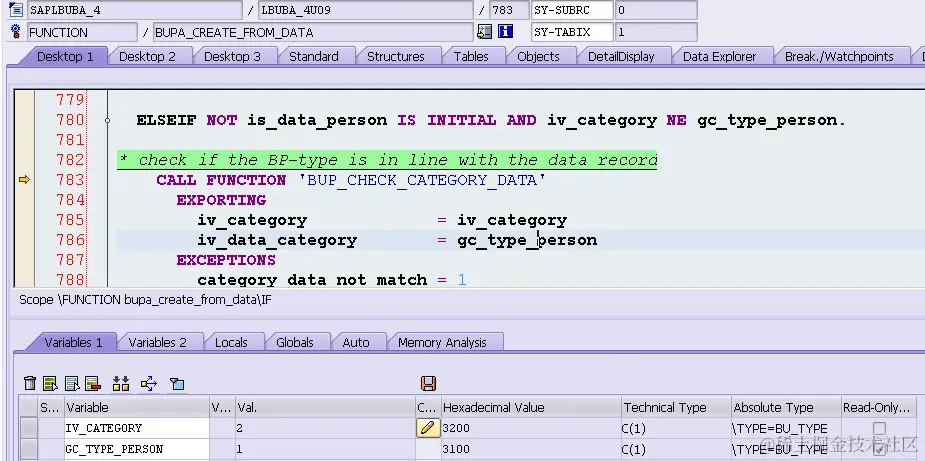Viewport: 925px width, 461px height.
Task: Click the SAPLBUBA_4 program field
Action: coord(135,10)
